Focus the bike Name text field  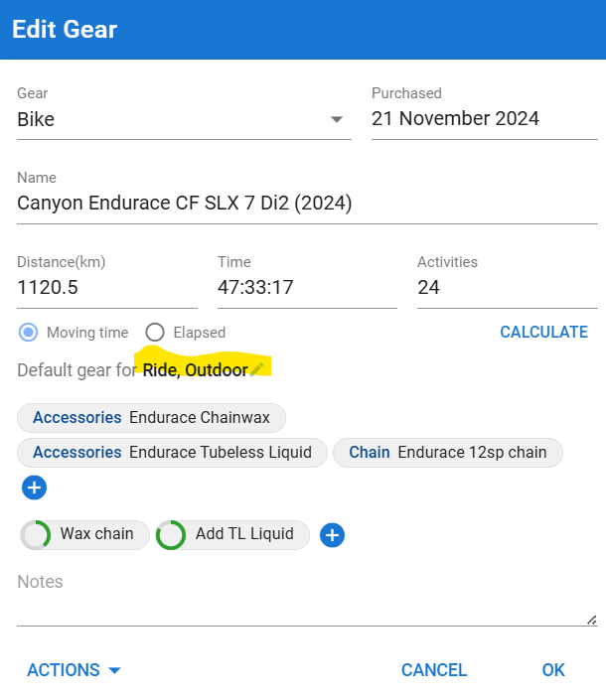click(x=307, y=204)
